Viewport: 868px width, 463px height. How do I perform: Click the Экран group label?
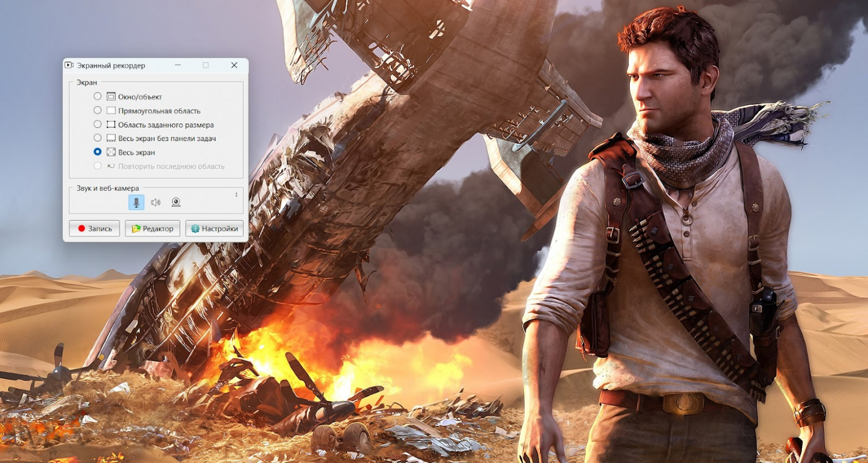[87, 82]
